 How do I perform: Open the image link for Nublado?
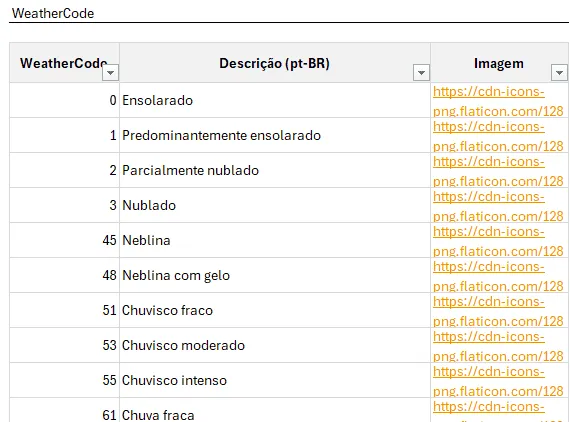(x=498, y=206)
